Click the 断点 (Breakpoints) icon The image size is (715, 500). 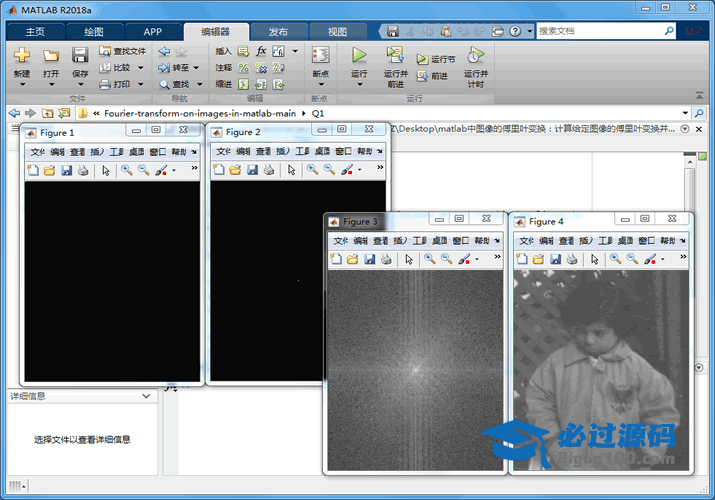(321, 55)
